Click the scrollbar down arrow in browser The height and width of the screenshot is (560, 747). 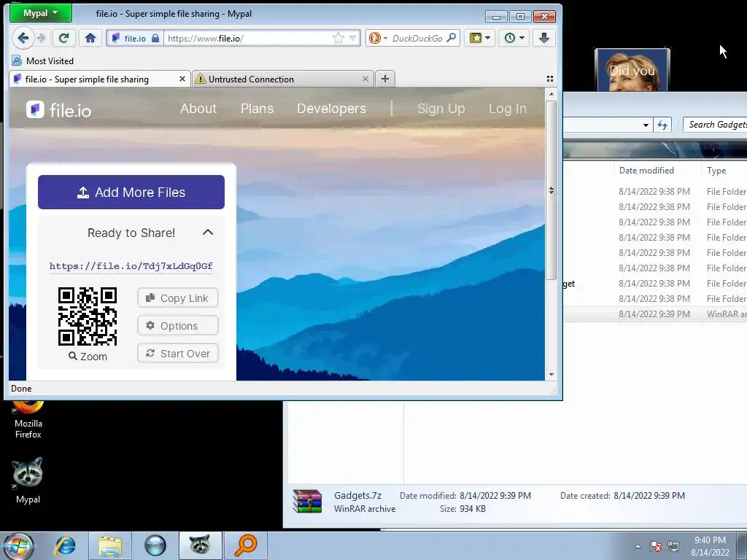(x=551, y=375)
